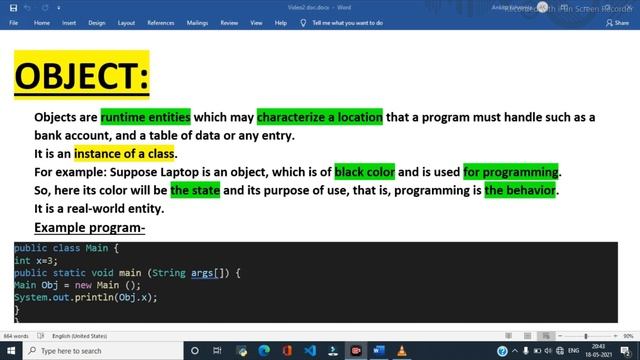The width and height of the screenshot is (640, 360).
Task: Click 'public class Main {' code line
Action: pyautogui.click(x=67, y=248)
